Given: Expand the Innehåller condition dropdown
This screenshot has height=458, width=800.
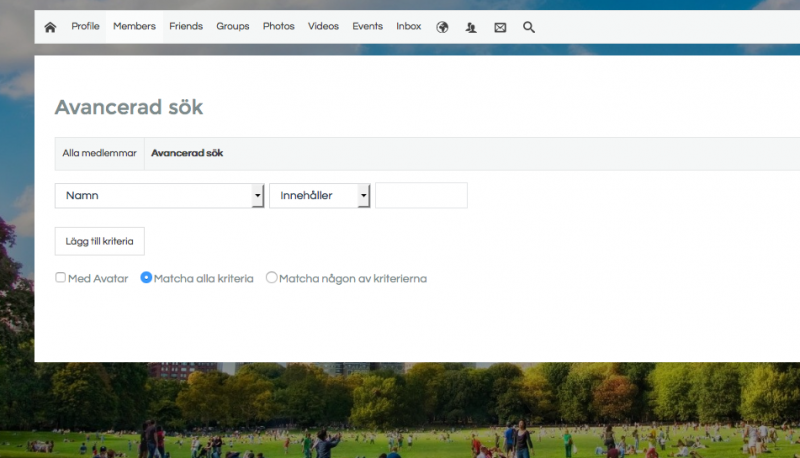Looking at the screenshot, I should [319, 196].
